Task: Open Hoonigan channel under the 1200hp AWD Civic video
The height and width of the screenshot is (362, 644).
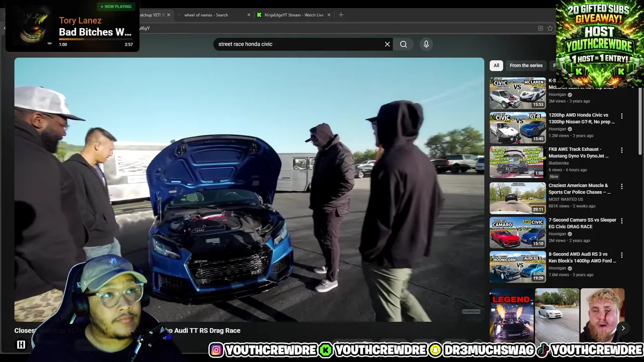Action: point(557,129)
